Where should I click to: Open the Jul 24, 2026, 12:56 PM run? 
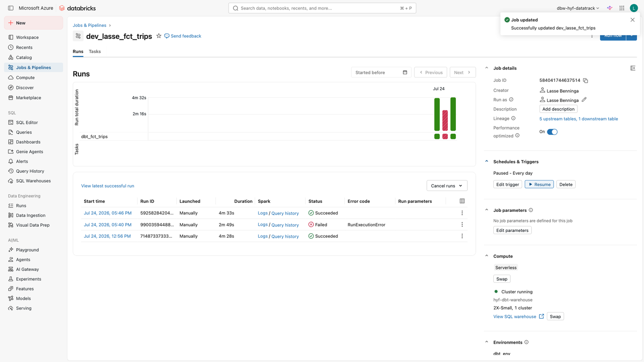pos(107,236)
